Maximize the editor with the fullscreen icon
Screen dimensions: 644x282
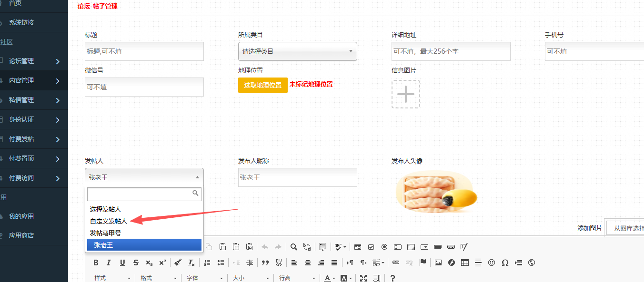coord(363,278)
